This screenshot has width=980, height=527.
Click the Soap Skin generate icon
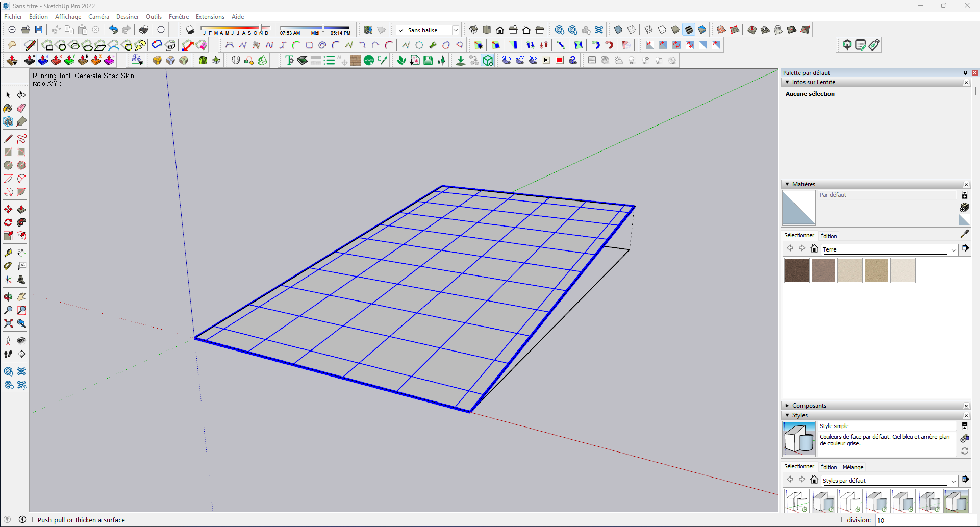pos(506,60)
